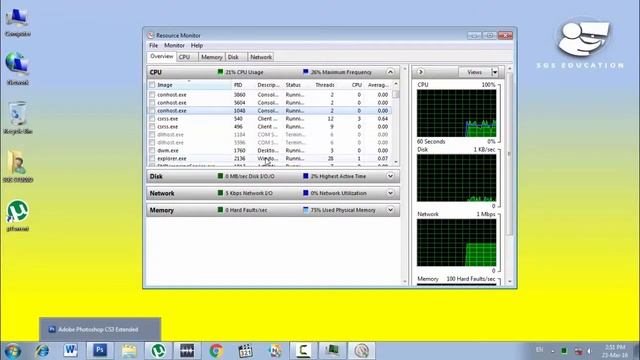Viewport: 640px width, 360px height.
Task: Switch to Microsoft Word in the taskbar
Action: [x=70, y=350]
